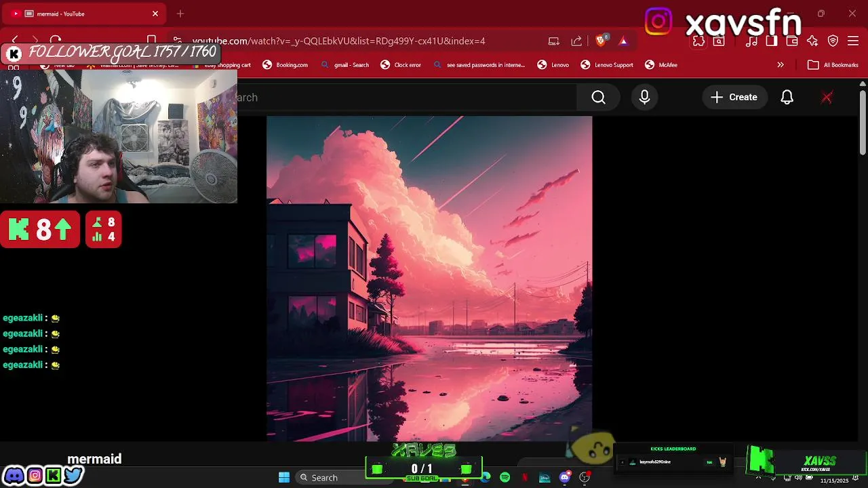Launch Spotify from the taskbar
The width and height of the screenshot is (868, 488).
pyautogui.click(x=505, y=477)
